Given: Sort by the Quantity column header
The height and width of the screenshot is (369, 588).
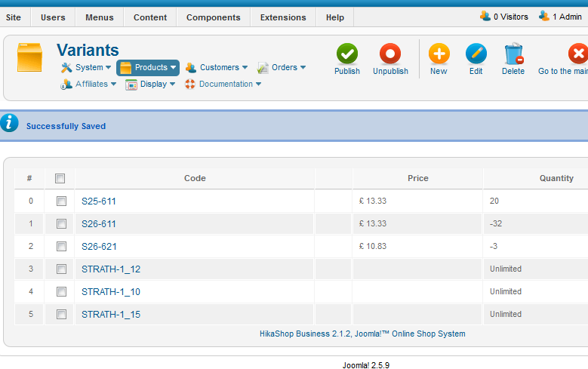Looking at the screenshot, I should click(556, 178).
